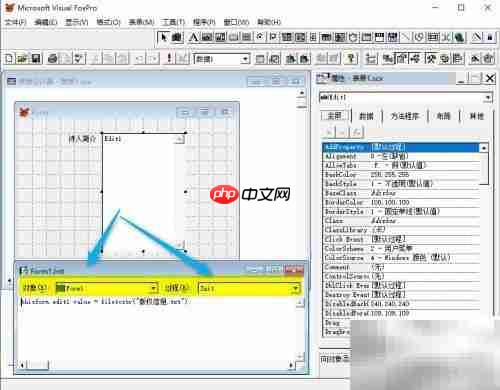Click the Print toolbar icon

pyautogui.click(x=52, y=59)
